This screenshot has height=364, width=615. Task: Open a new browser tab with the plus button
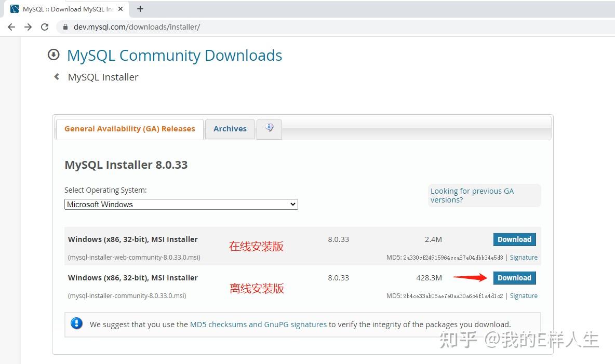(x=140, y=8)
